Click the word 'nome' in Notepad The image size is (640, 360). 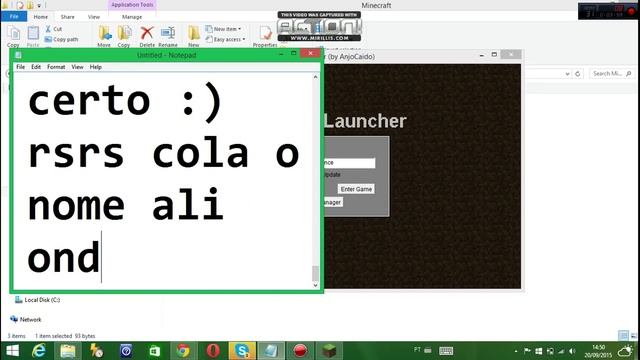[x=76, y=207]
